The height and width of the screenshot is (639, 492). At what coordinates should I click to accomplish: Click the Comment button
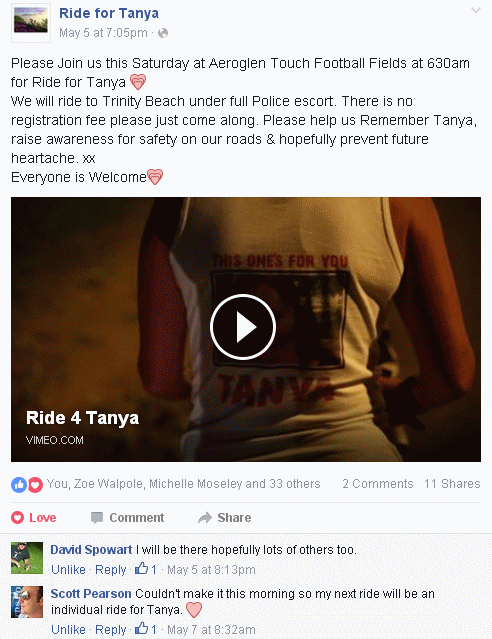pos(127,518)
